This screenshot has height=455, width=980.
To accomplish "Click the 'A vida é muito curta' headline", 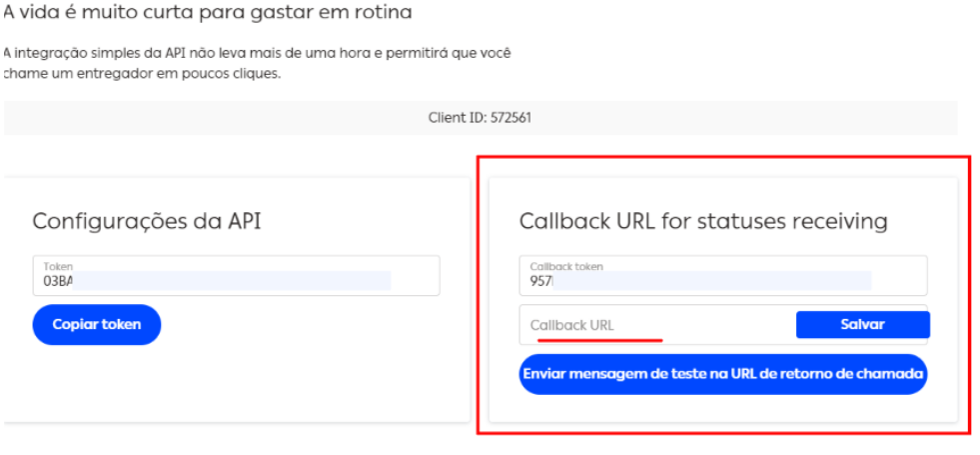I will [x=207, y=14].
